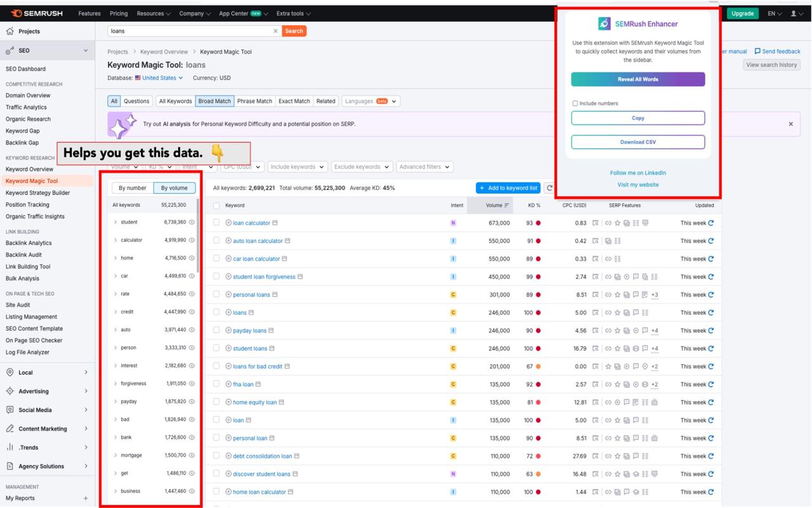812x508 pixels.
Task: Open the Follow me on LinkedIn link
Action: 638,173
